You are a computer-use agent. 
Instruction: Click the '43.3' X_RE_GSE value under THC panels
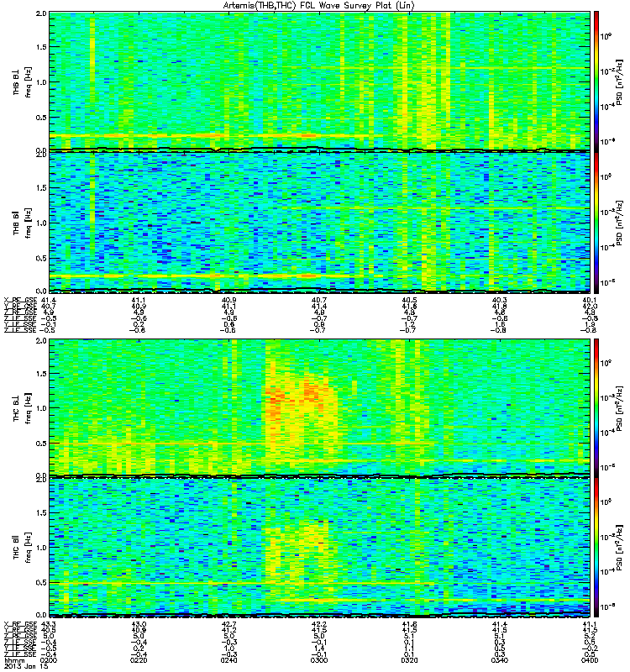[49, 624]
